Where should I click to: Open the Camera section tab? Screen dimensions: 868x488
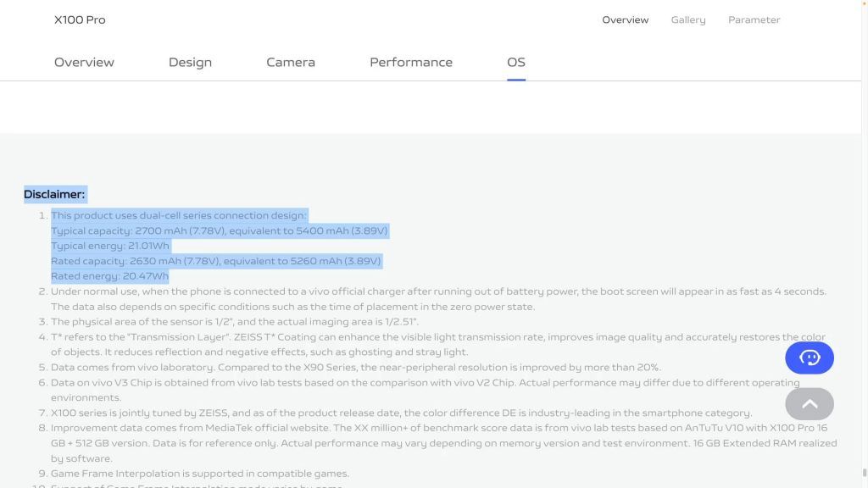(x=291, y=62)
